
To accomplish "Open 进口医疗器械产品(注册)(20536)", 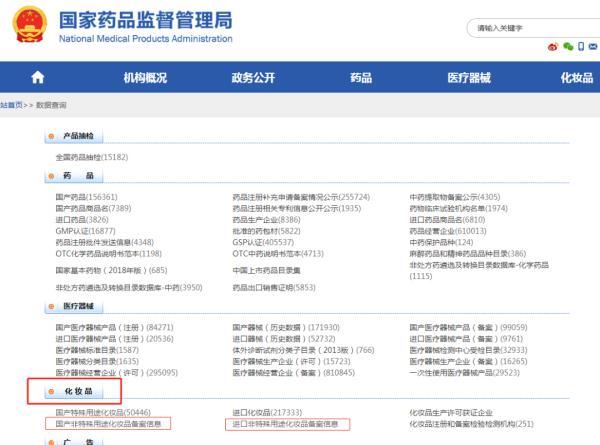I will point(114,339).
